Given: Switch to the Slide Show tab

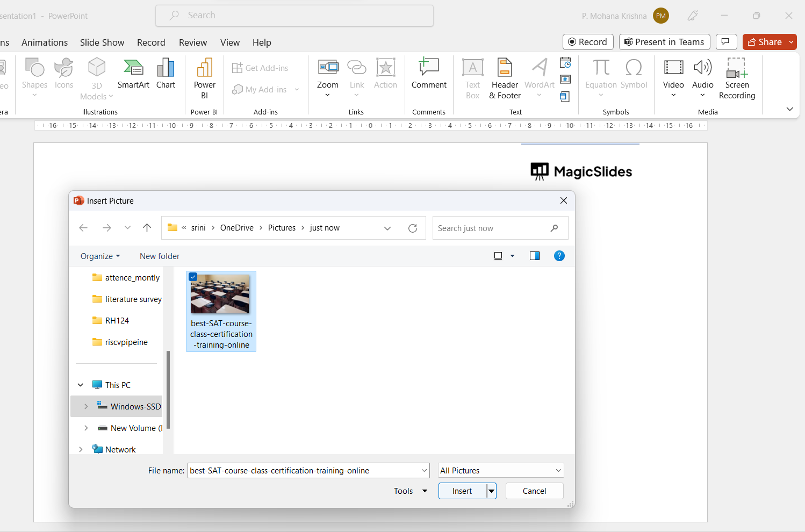Looking at the screenshot, I should pyautogui.click(x=102, y=42).
